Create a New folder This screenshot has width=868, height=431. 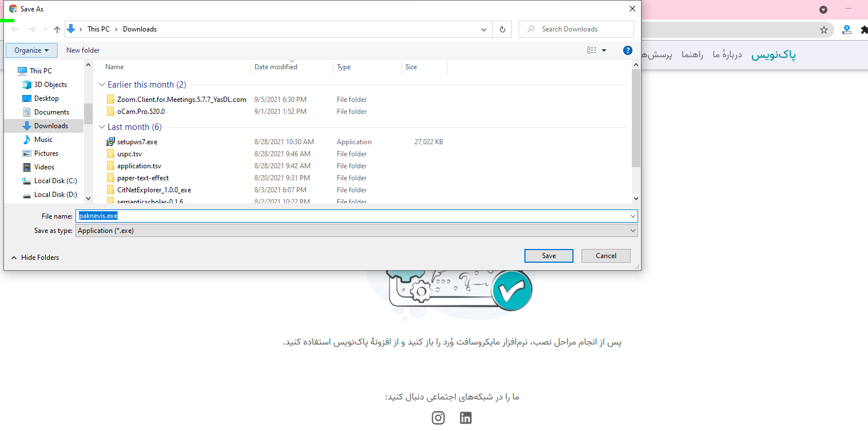pyautogui.click(x=83, y=50)
